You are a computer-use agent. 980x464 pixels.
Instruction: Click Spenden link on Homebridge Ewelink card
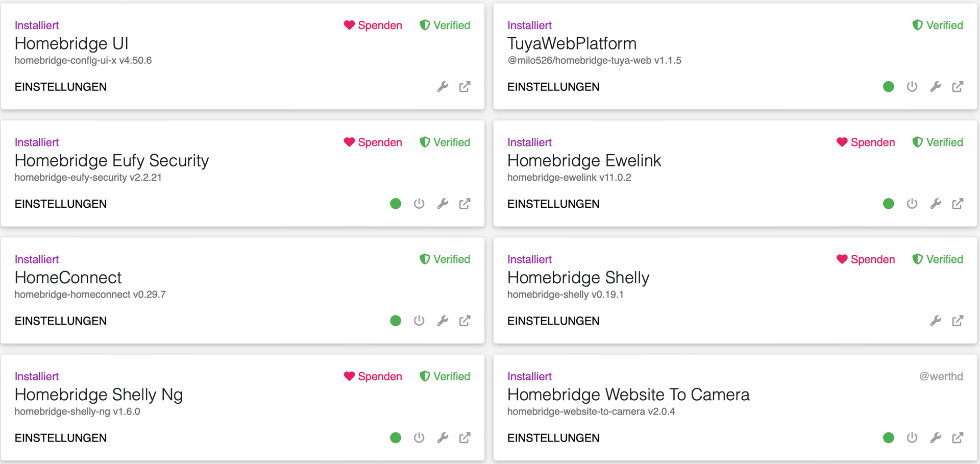[866, 142]
